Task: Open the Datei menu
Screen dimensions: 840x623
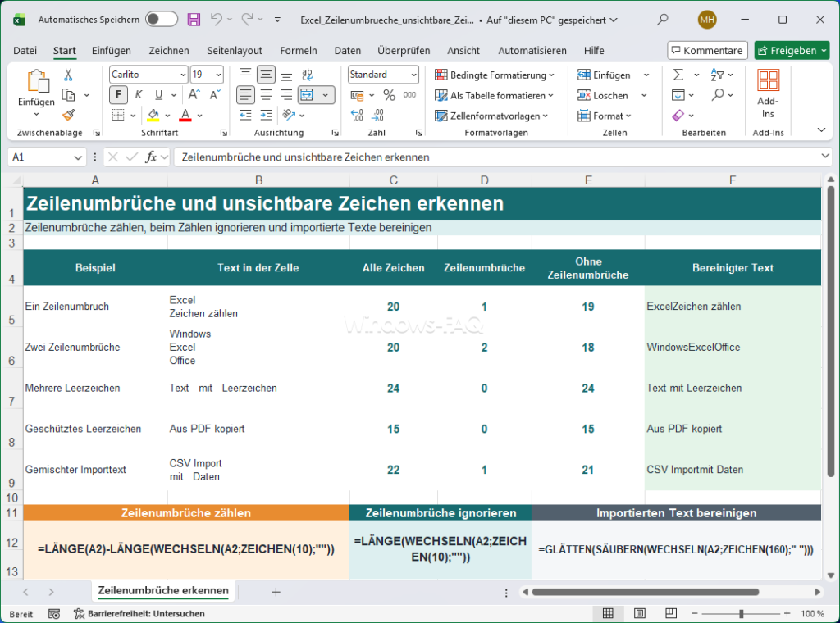Action: tap(25, 50)
